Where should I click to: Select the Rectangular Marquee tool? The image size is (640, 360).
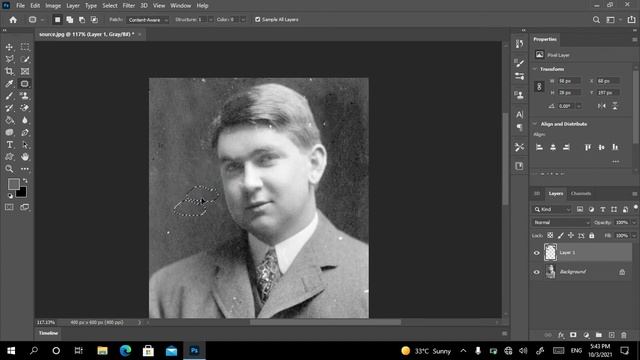coord(25,47)
